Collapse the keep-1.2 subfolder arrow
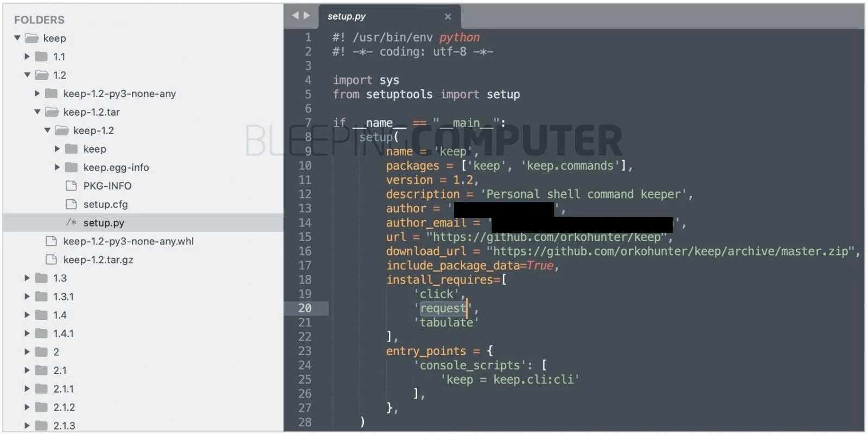The width and height of the screenshot is (868, 435). click(47, 130)
